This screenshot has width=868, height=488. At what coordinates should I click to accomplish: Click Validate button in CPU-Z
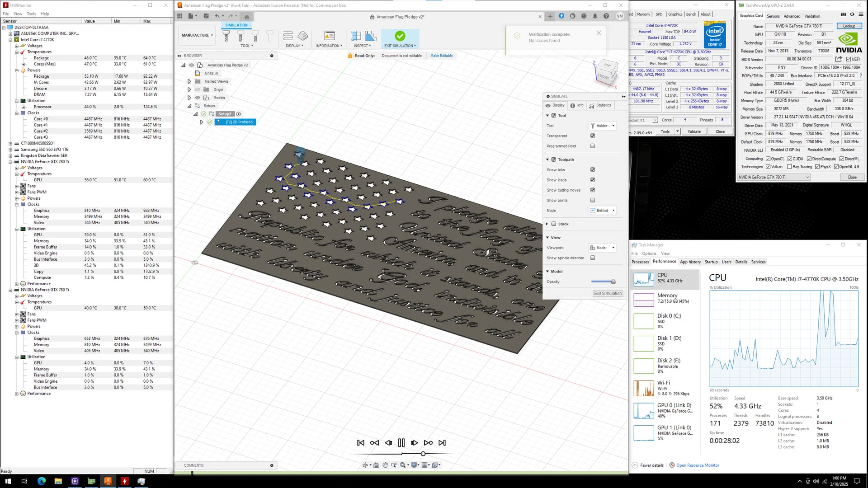pos(694,131)
